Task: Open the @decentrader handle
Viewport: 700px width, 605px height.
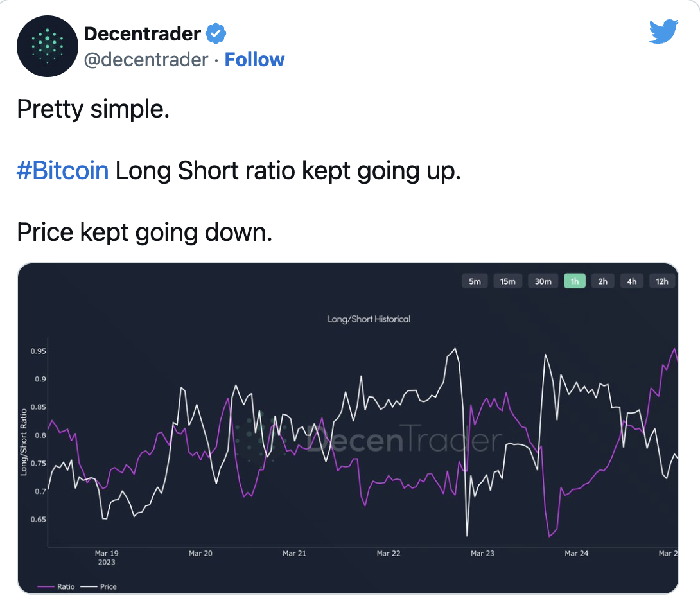Action: click(x=146, y=60)
